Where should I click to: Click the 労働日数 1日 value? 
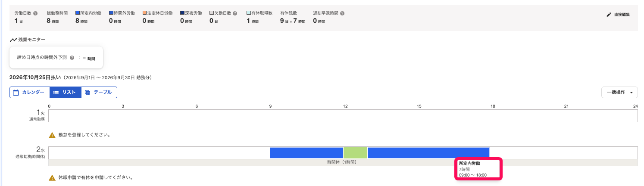(19, 21)
